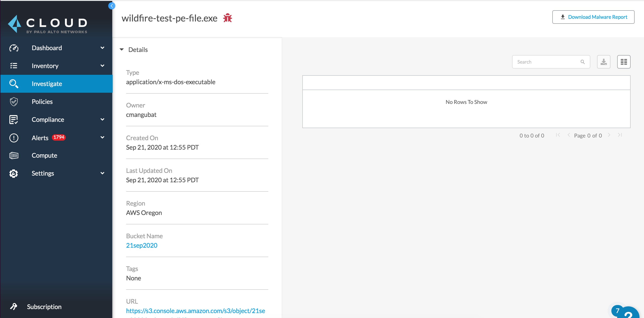644x318 pixels.
Task: Open the S3 console URL link
Action: [x=195, y=311]
